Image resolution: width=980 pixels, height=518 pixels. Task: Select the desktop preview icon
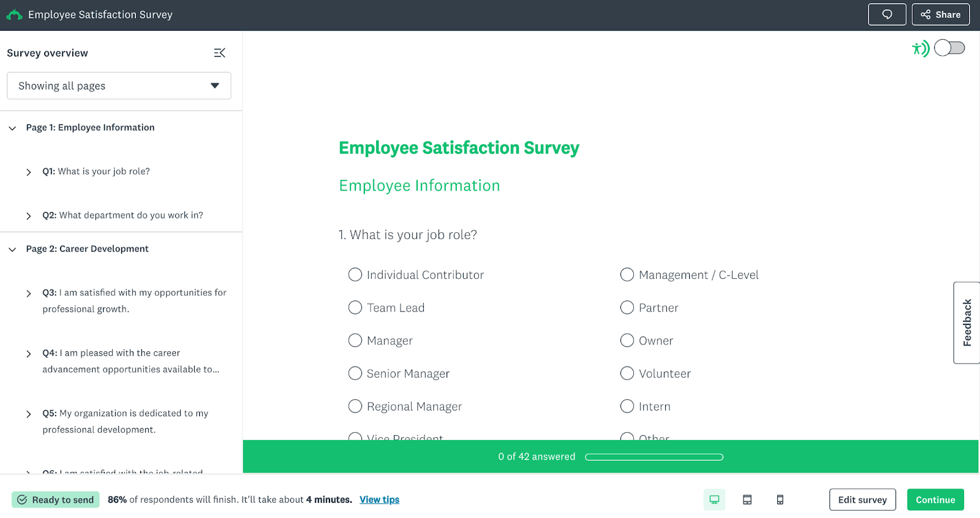click(714, 500)
